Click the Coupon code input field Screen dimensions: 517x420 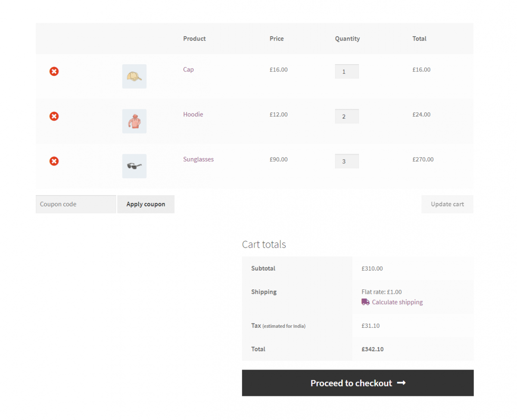coord(76,204)
